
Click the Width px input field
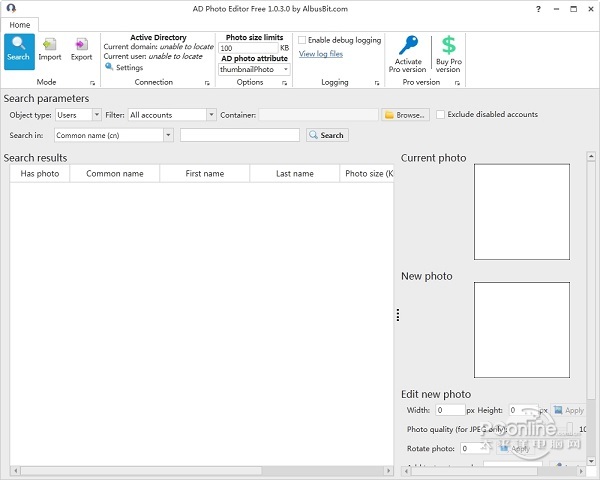click(449, 410)
